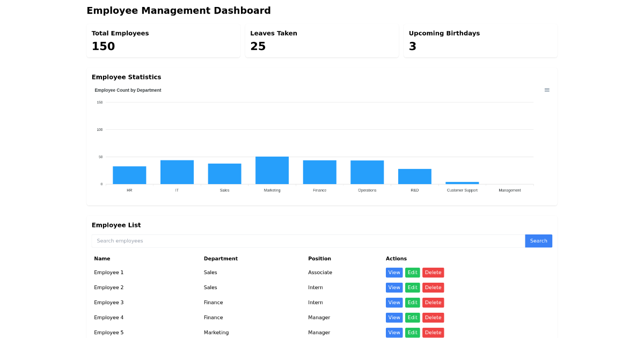Click the Department column header
The height and width of the screenshot is (338, 644).
(221, 258)
